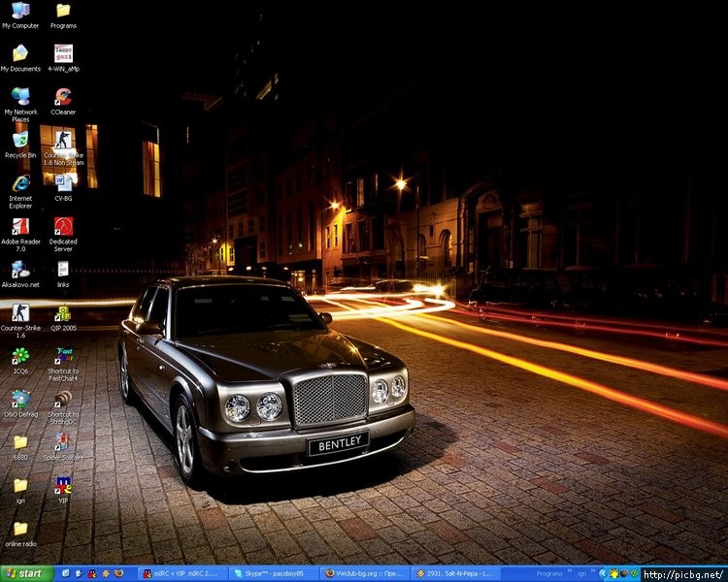
Task: Open the Aksakovo.net connection icon
Action: [20, 275]
